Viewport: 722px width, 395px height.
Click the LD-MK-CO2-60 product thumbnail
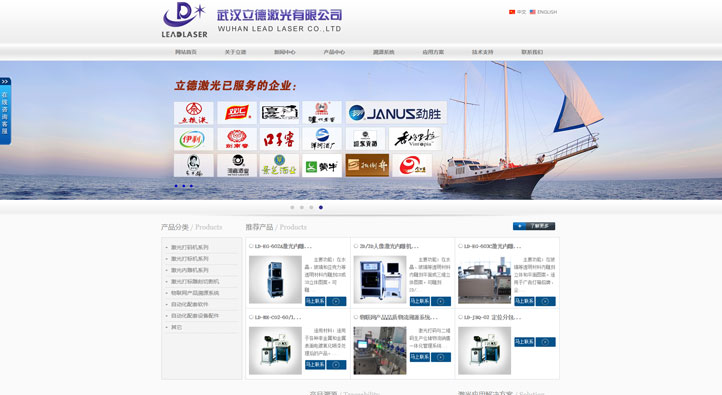(x=275, y=350)
